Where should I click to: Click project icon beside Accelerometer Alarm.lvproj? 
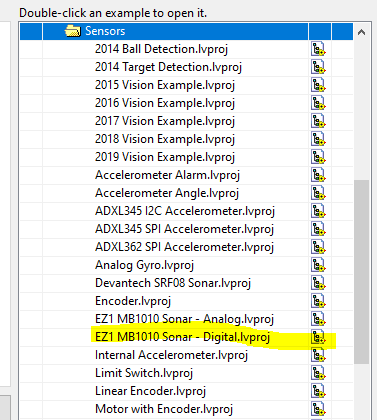tap(318, 175)
